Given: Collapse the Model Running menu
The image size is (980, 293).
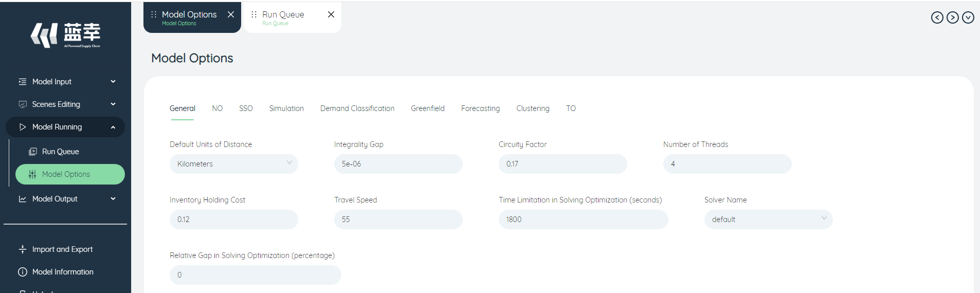Looking at the screenshot, I should pos(113,127).
